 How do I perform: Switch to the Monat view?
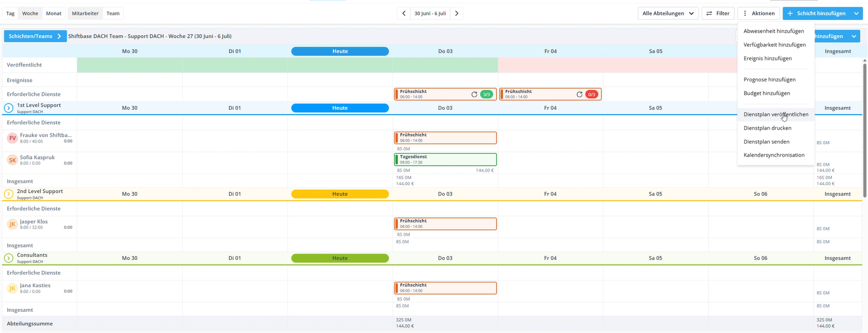pyautogui.click(x=54, y=13)
